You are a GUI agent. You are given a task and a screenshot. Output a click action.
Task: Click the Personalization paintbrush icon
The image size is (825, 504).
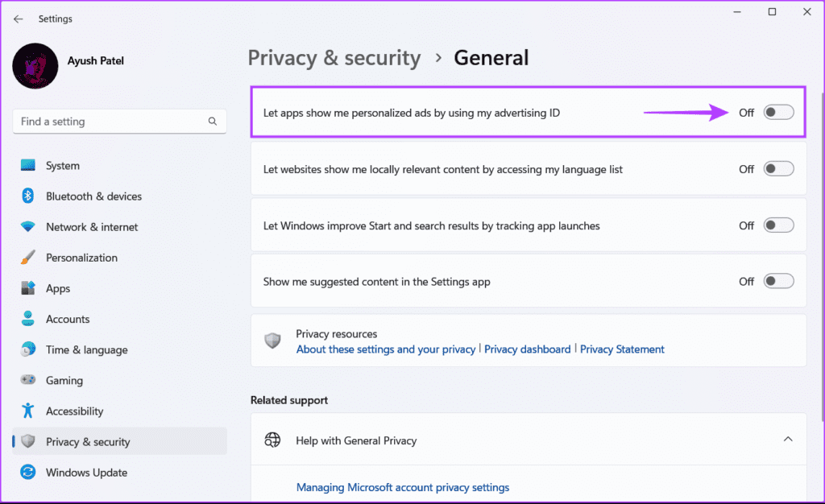click(x=28, y=258)
